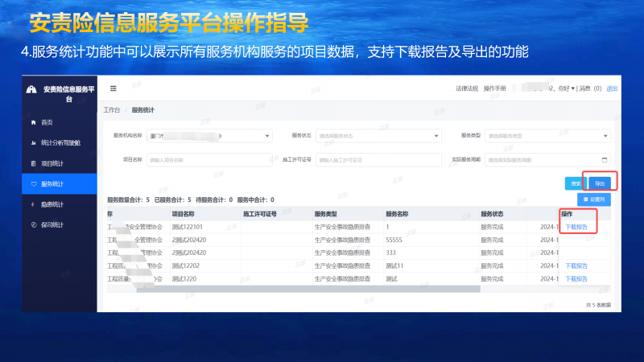Click the 施工许可证号 column header
This screenshot has height=362, width=644.
(x=260, y=214)
